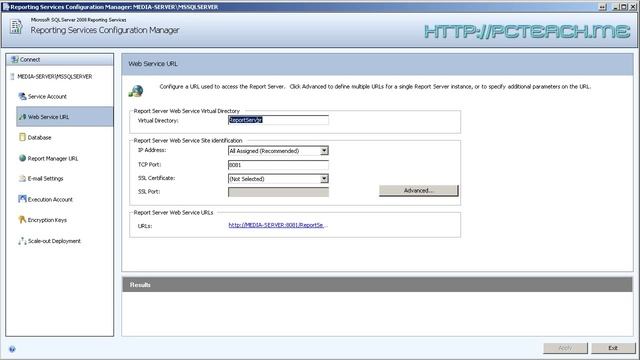This screenshot has height=360, width=640.
Task: Click the Reporting Services header document icon
Action: point(16,27)
